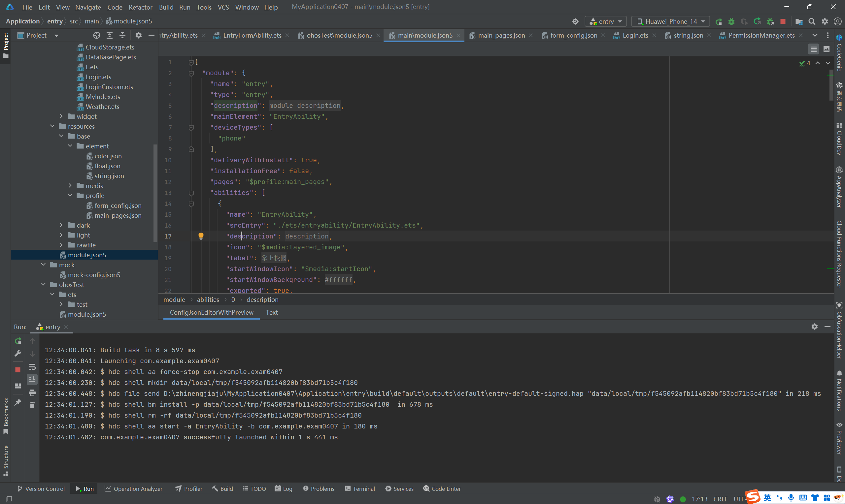Attach debugger to process icon

point(770,22)
